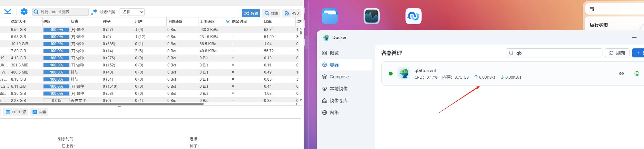Click the blue download-arrow icon in the toolbar

(x=8, y=12)
